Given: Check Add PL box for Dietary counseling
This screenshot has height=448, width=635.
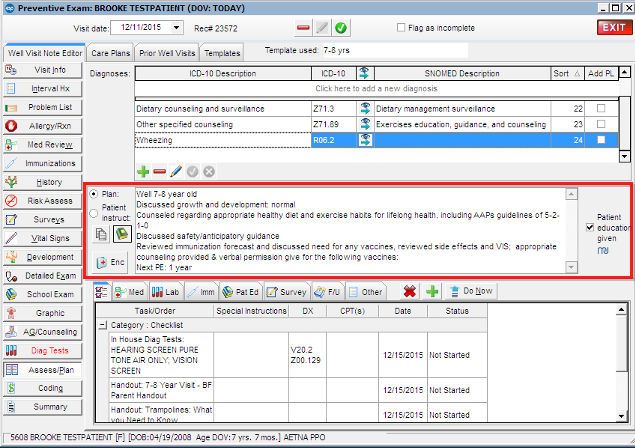Looking at the screenshot, I should 601,108.
